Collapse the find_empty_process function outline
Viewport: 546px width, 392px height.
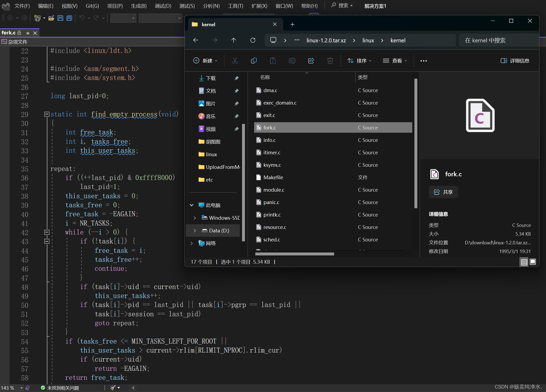47,114
